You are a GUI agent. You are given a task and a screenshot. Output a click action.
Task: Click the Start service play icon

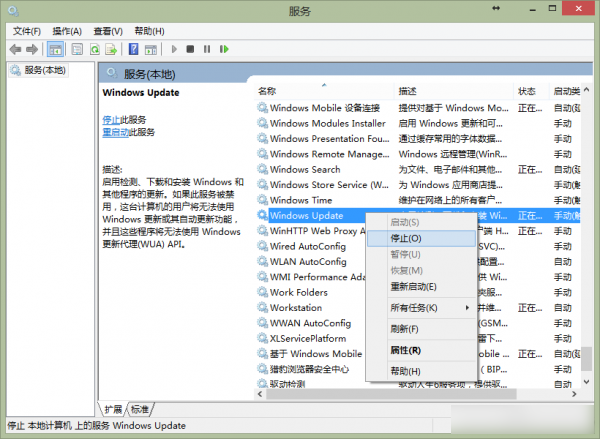[x=174, y=49]
